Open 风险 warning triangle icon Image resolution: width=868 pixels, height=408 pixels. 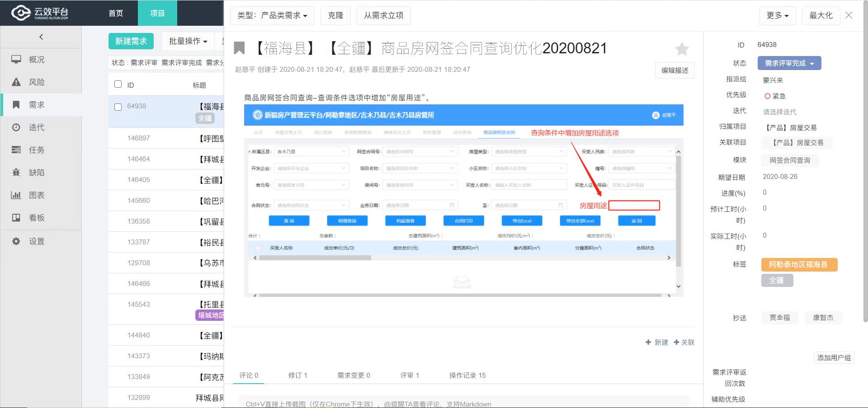click(x=16, y=82)
